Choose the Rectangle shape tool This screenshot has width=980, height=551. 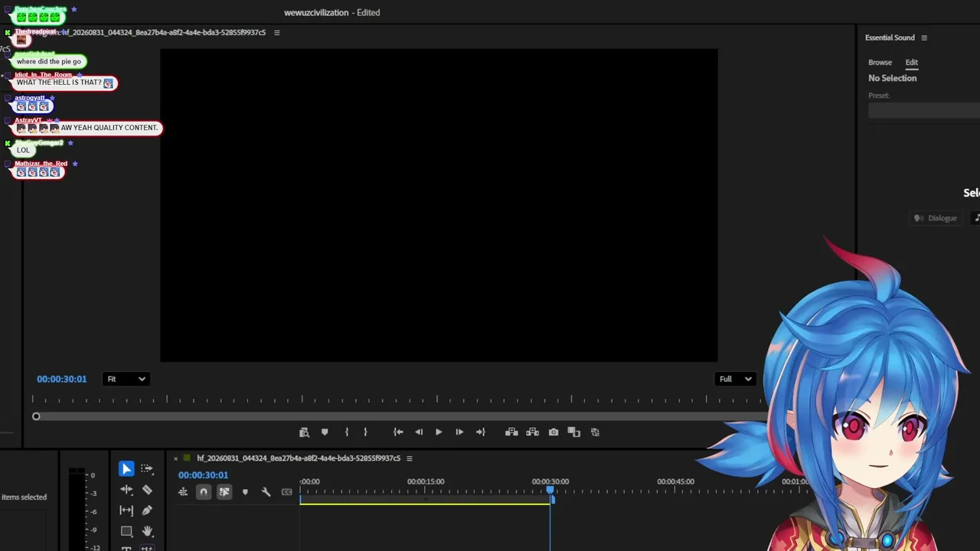(x=126, y=531)
